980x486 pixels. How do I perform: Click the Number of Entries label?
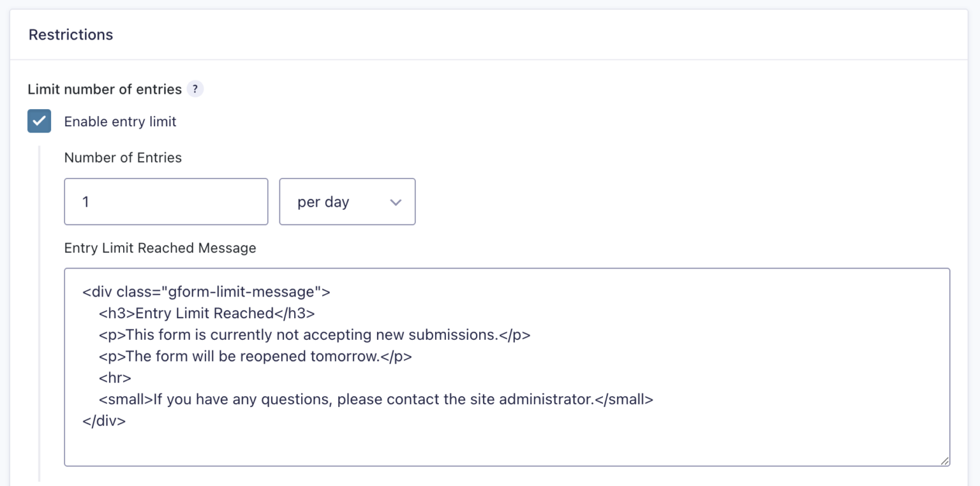coord(122,158)
